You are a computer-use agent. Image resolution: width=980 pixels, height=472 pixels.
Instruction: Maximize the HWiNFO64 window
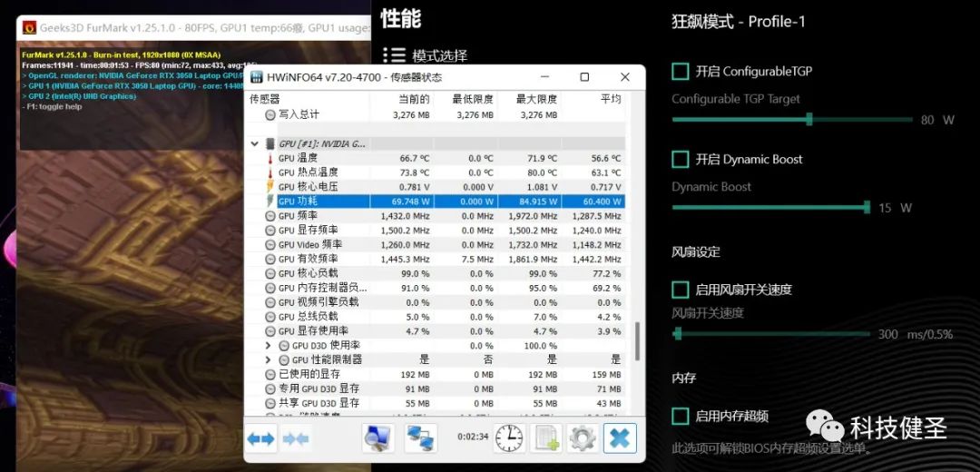pos(584,77)
